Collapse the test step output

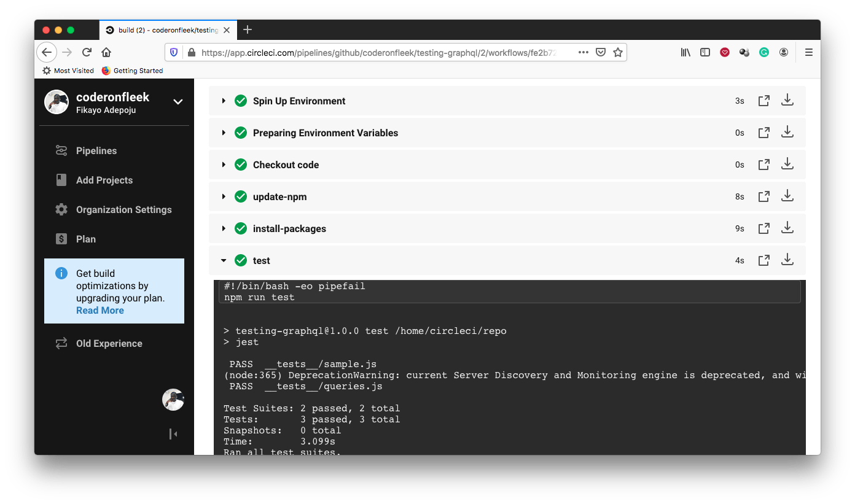pyautogui.click(x=224, y=260)
